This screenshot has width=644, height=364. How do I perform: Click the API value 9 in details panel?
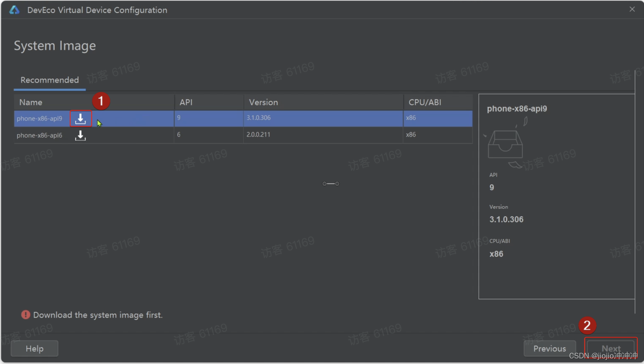click(x=492, y=187)
